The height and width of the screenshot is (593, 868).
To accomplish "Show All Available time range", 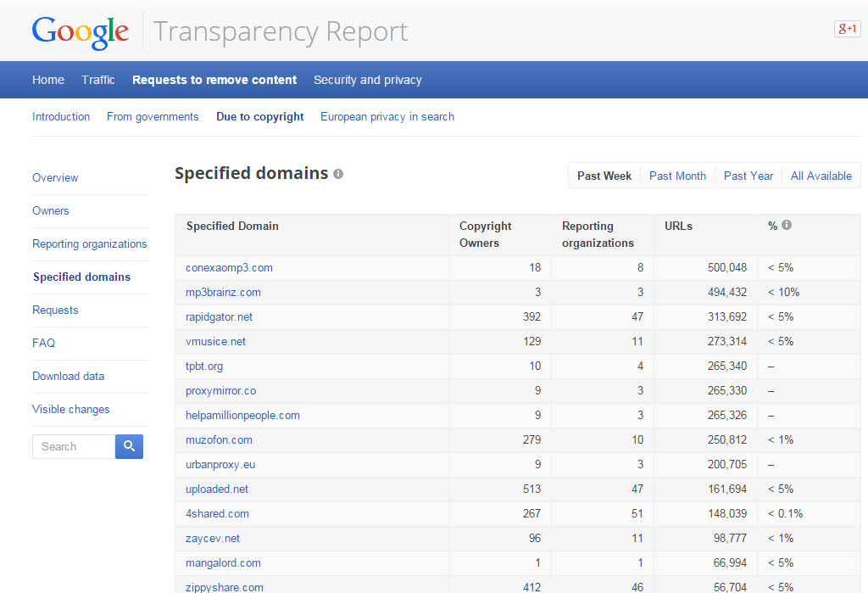I will [821, 176].
